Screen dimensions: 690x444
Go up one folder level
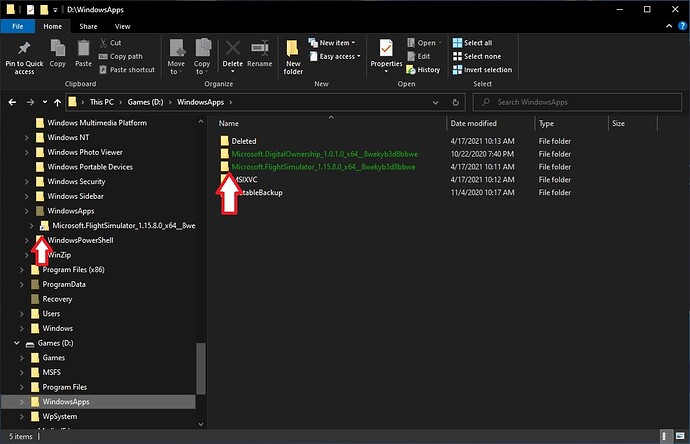57,102
